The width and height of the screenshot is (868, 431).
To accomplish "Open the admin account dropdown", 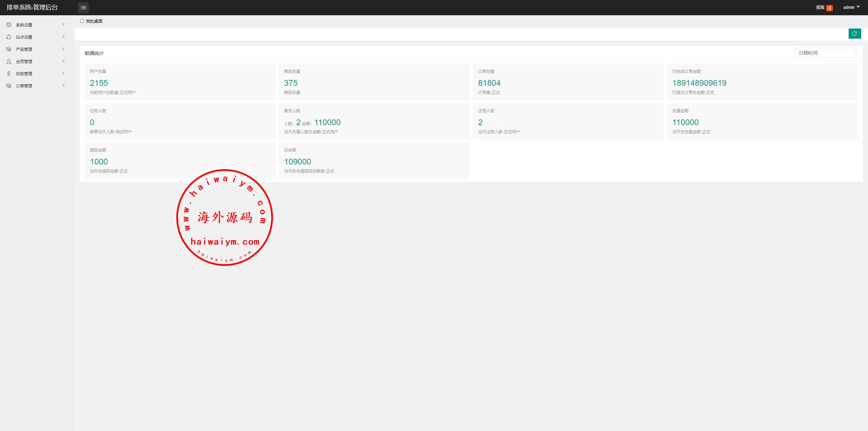I will coord(851,7).
